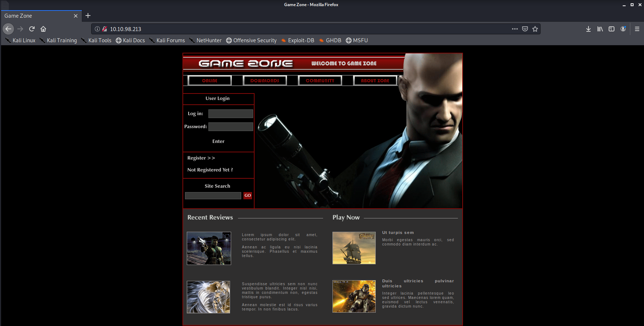Open a new tab with plus button
644x326 pixels.
(88, 16)
